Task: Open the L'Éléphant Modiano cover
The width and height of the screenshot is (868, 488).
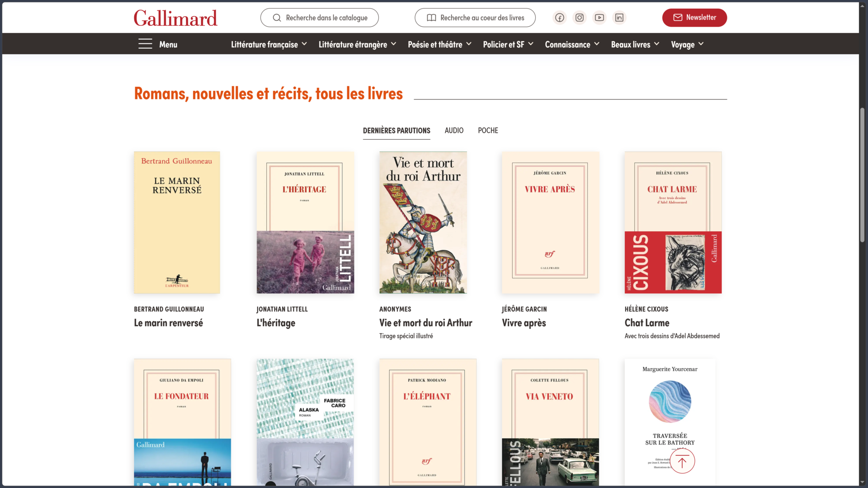Action: (428, 422)
